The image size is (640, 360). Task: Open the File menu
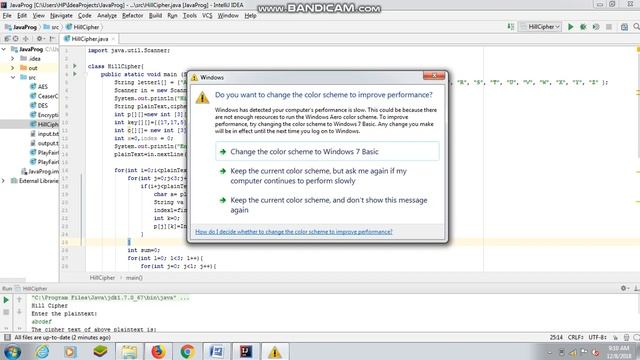(7, 16)
